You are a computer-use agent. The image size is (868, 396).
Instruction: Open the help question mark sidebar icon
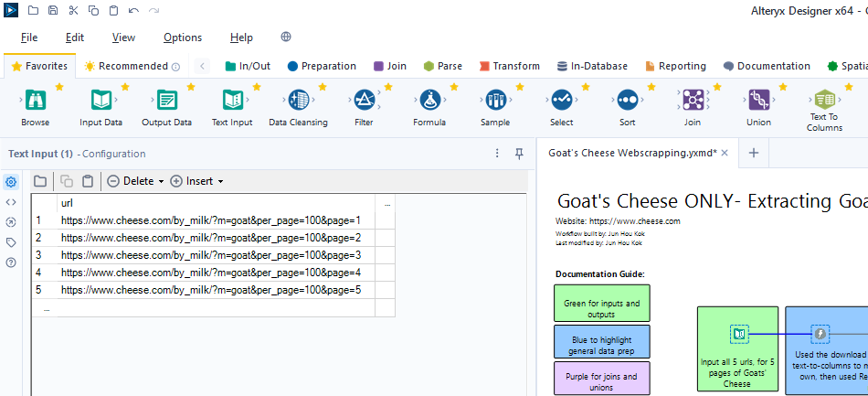[11, 262]
